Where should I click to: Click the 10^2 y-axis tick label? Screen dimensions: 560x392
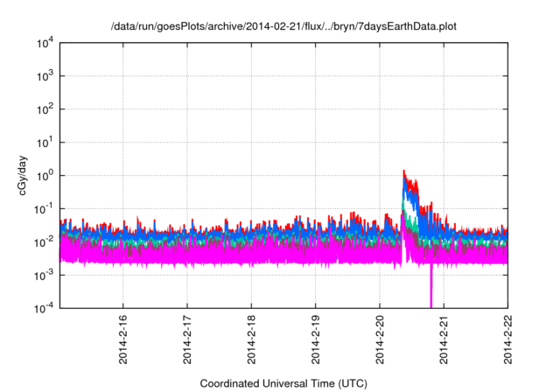click(x=45, y=109)
